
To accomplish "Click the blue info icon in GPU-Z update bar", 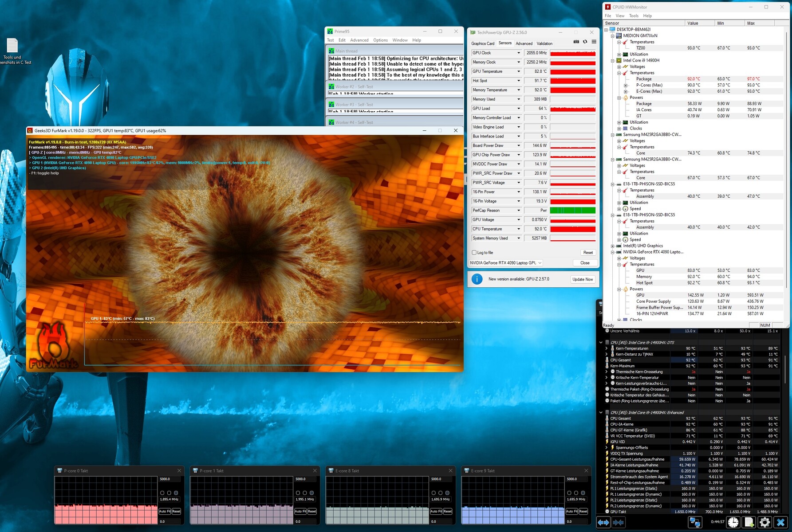I will tap(477, 279).
